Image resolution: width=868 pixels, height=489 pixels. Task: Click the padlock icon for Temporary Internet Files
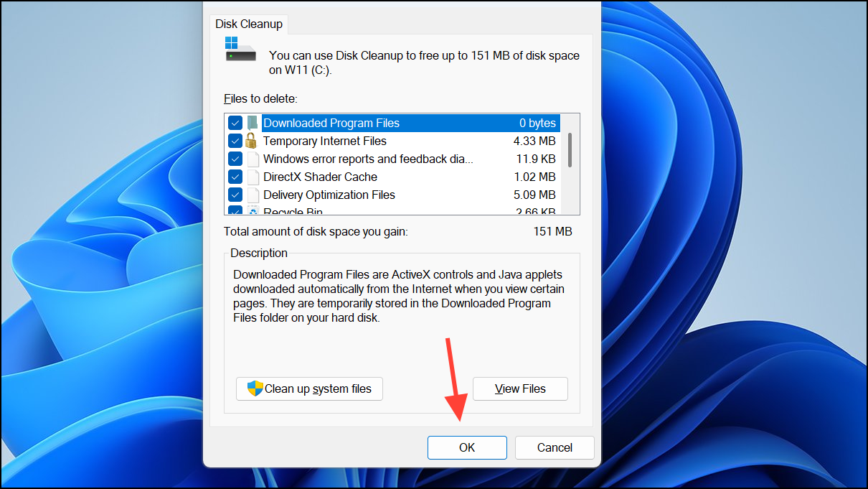pyautogui.click(x=251, y=141)
